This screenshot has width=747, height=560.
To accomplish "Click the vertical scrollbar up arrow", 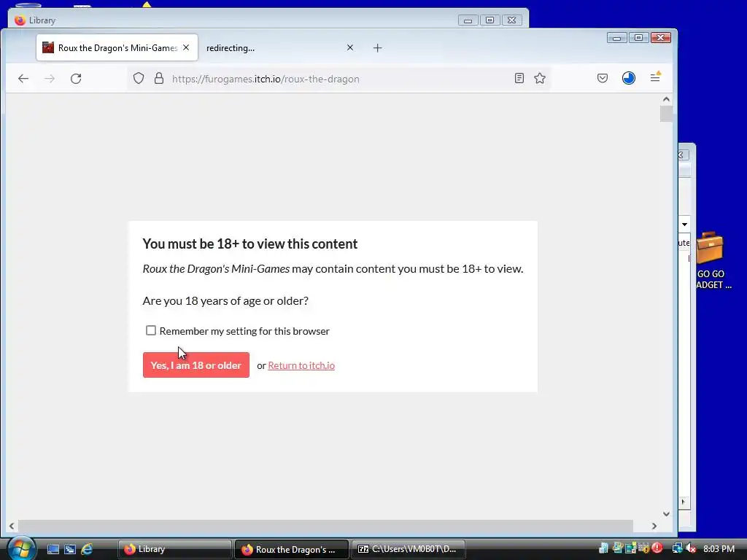I will [666, 99].
